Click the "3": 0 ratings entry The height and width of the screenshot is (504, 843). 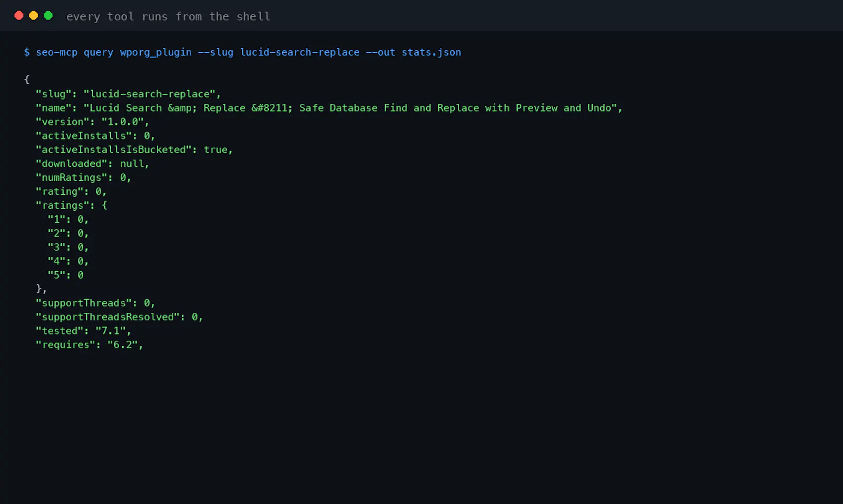click(68, 247)
